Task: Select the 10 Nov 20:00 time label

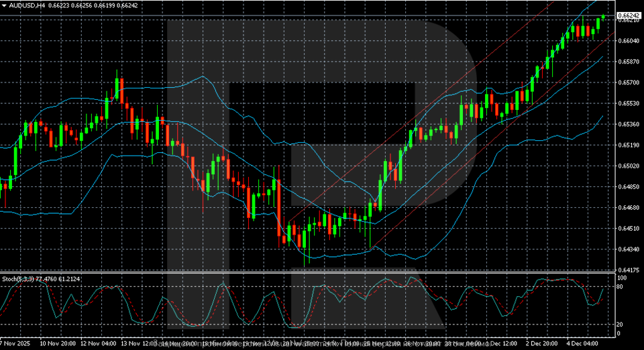Action: pyautogui.click(x=60, y=343)
